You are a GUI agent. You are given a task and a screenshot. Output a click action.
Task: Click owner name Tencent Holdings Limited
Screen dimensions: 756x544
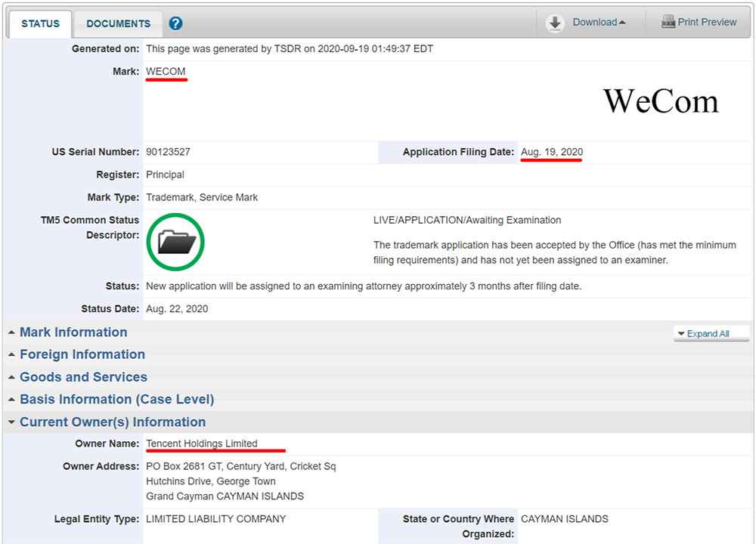tap(202, 444)
